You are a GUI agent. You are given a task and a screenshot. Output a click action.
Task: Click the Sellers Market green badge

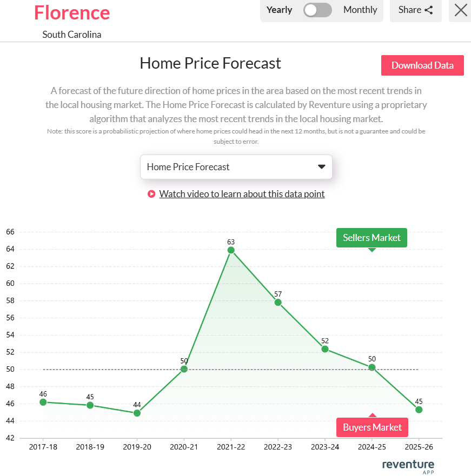[372, 237]
